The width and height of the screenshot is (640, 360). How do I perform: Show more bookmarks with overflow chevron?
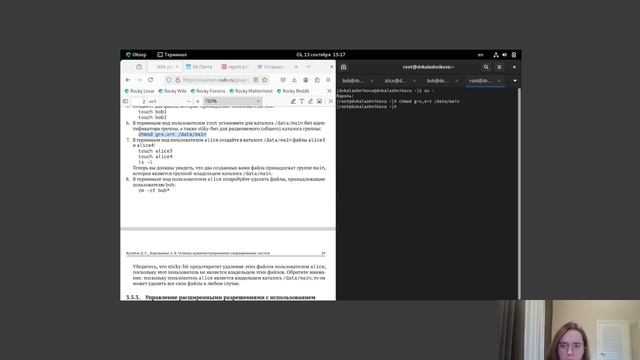click(x=329, y=91)
